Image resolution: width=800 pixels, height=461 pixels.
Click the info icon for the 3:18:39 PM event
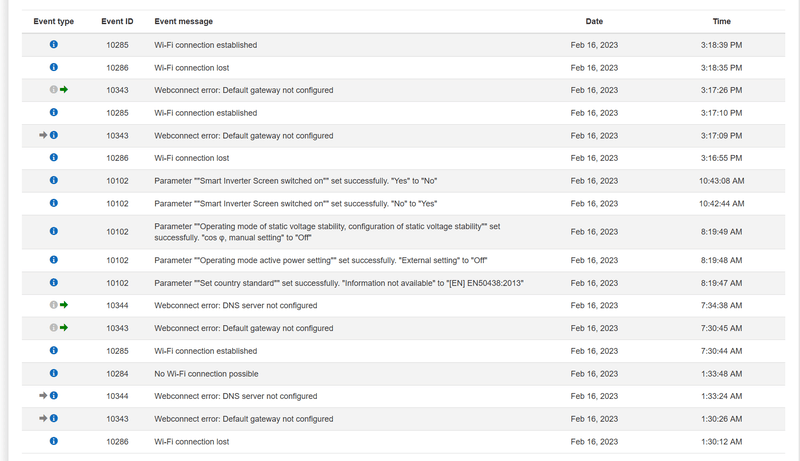[x=54, y=45]
